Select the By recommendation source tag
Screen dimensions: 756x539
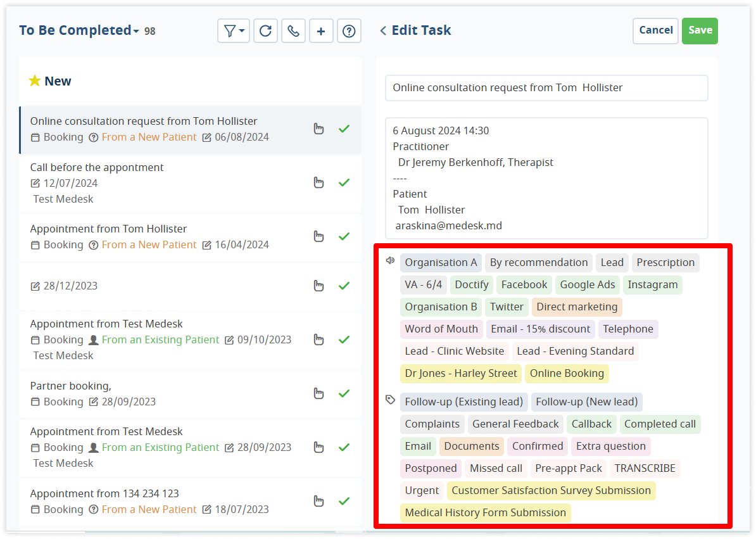coord(539,263)
